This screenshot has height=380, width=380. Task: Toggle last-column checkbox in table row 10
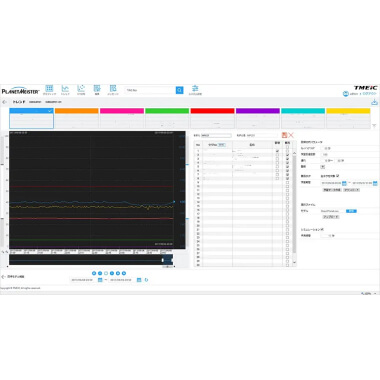(287, 187)
